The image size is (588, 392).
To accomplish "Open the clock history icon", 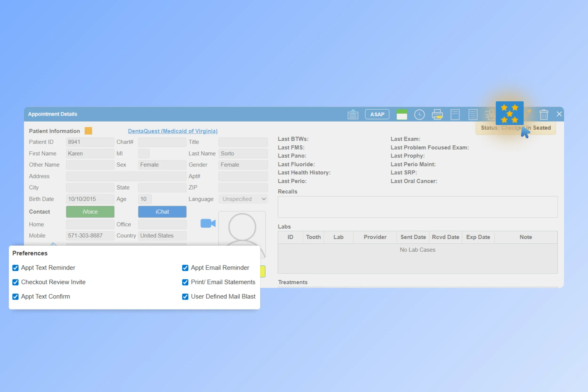I will click(x=419, y=115).
